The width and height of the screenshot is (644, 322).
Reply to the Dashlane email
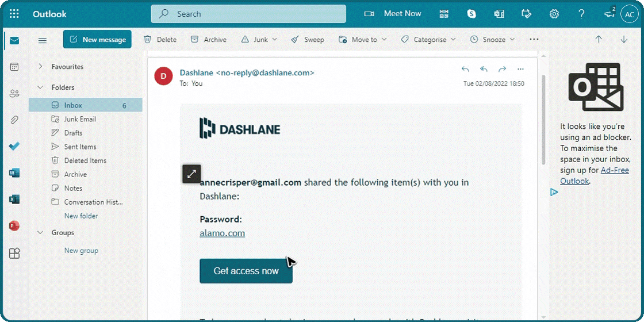(x=465, y=69)
